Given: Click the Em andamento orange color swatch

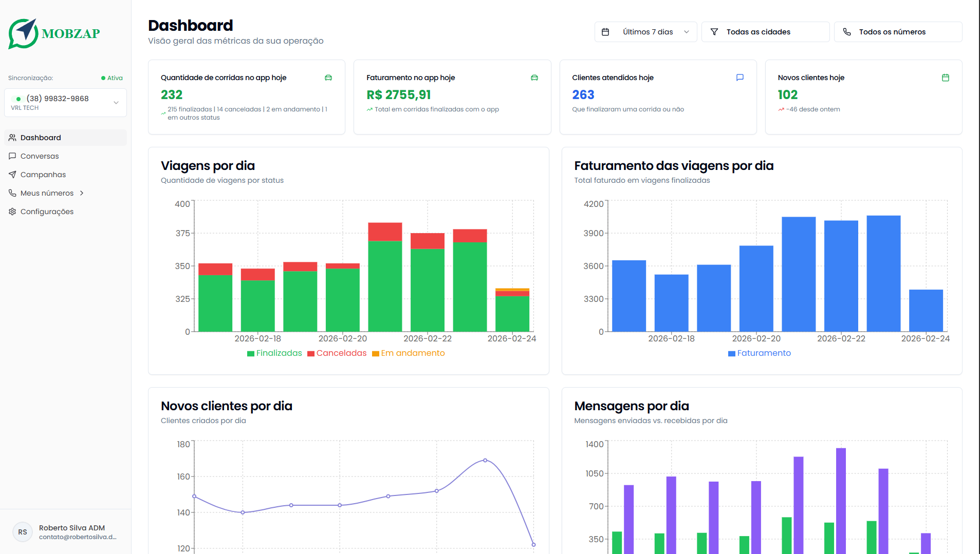Looking at the screenshot, I should tap(376, 353).
